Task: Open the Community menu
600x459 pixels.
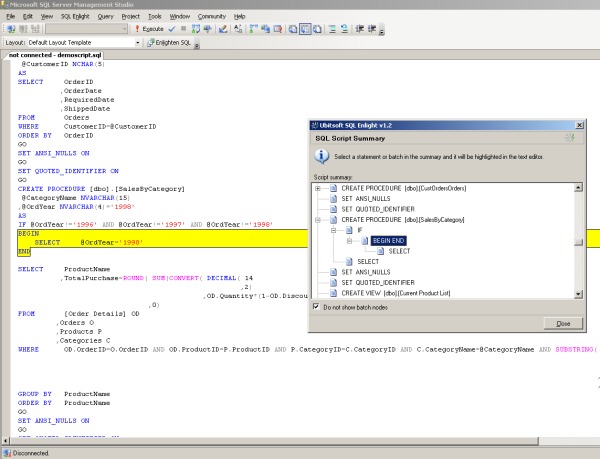Action: [212, 16]
